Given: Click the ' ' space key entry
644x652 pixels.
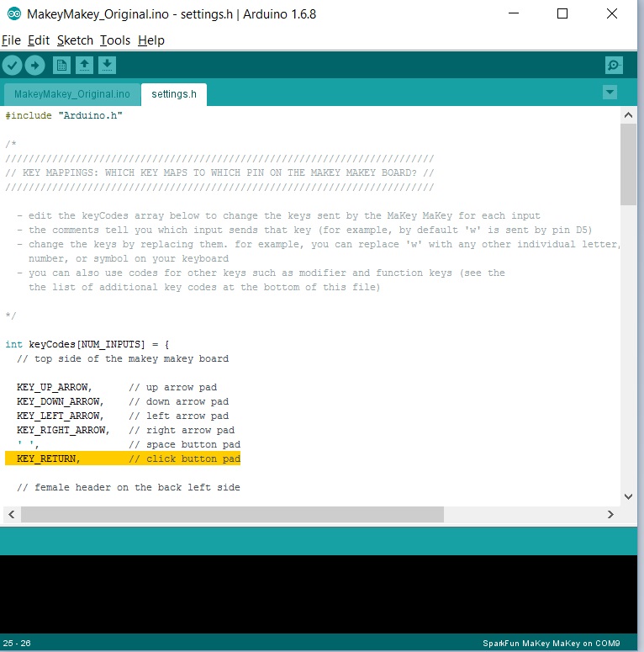Looking at the screenshot, I should 28,444.
